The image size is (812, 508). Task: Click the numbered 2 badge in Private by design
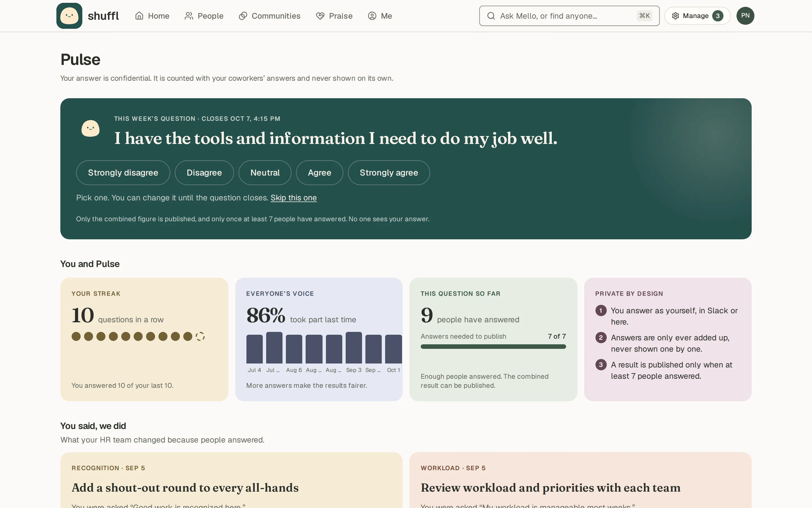coord(601,338)
